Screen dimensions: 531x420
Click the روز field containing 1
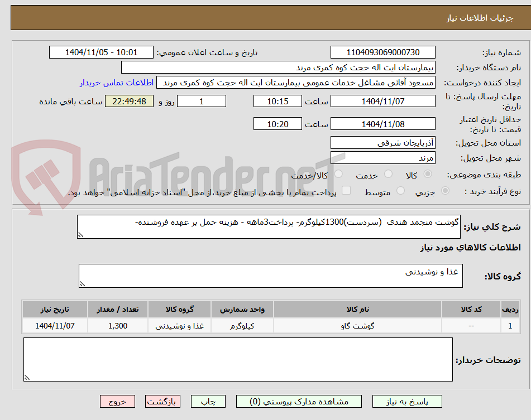[201, 102]
